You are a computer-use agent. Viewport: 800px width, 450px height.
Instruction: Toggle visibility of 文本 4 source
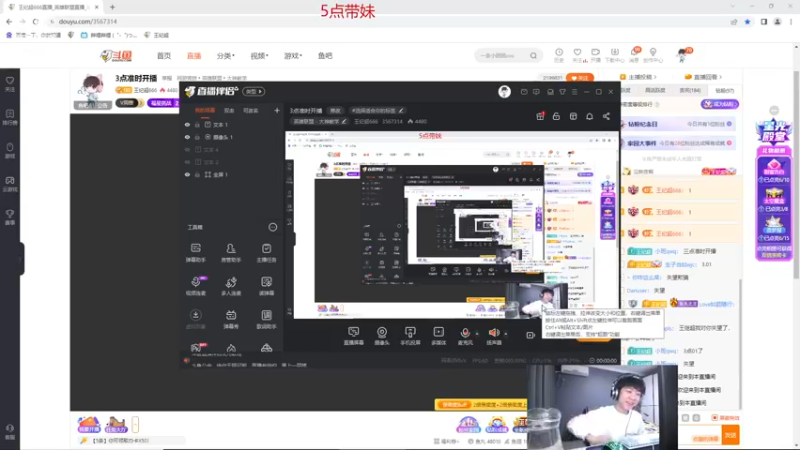187,149
